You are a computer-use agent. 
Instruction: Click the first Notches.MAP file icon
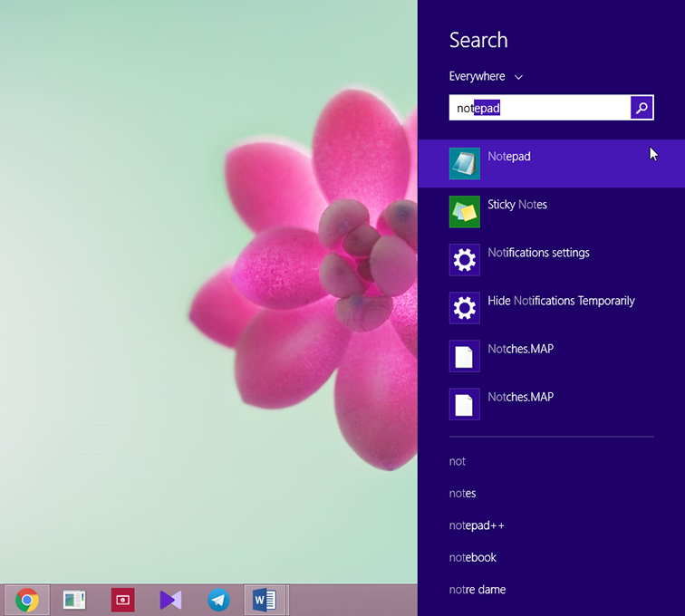465,356
